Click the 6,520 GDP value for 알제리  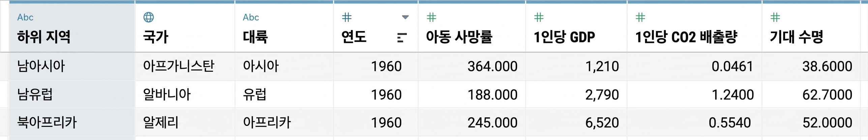point(602,123)
